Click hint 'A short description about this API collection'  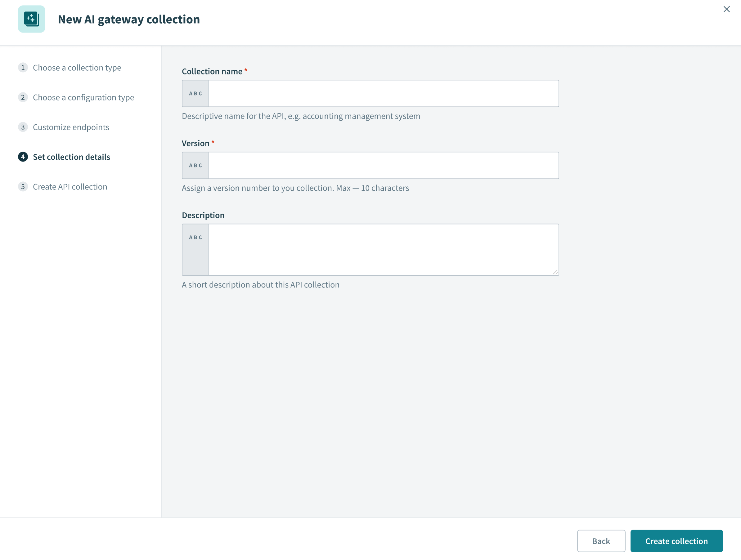pyautogui.click(x=260, y=285)
